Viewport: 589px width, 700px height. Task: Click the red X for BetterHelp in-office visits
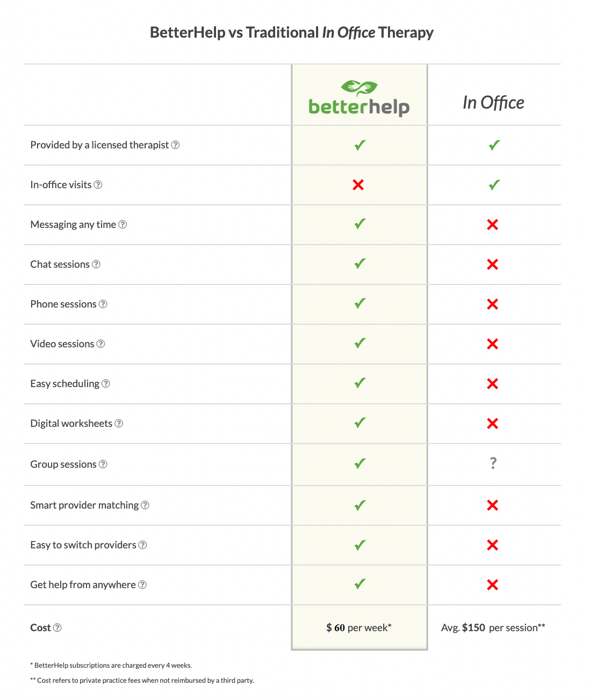(x=358, y=185)
